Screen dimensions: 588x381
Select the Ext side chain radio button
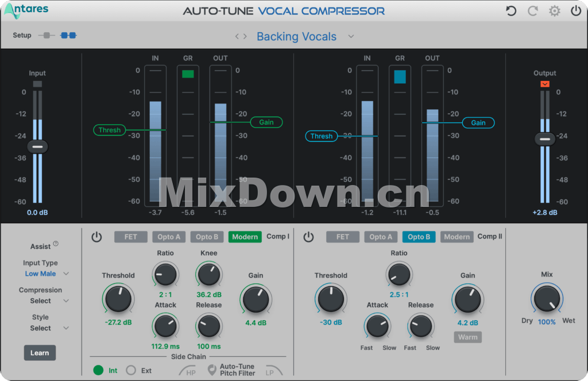click(x=131, y=371)
